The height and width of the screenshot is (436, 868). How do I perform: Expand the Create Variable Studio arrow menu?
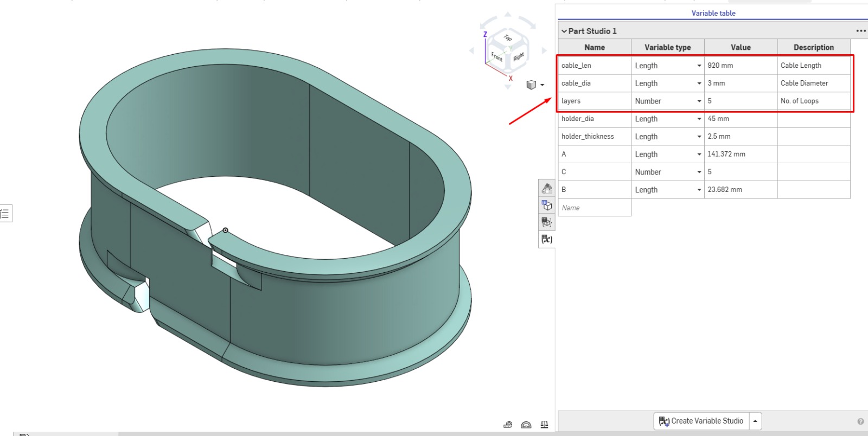click(755, 421)
